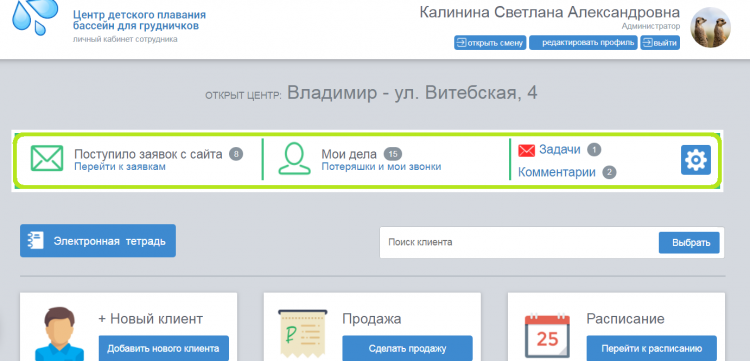750x361 pixels.
Task: Click the receipt sale icon
Action: tap(303, 334)
